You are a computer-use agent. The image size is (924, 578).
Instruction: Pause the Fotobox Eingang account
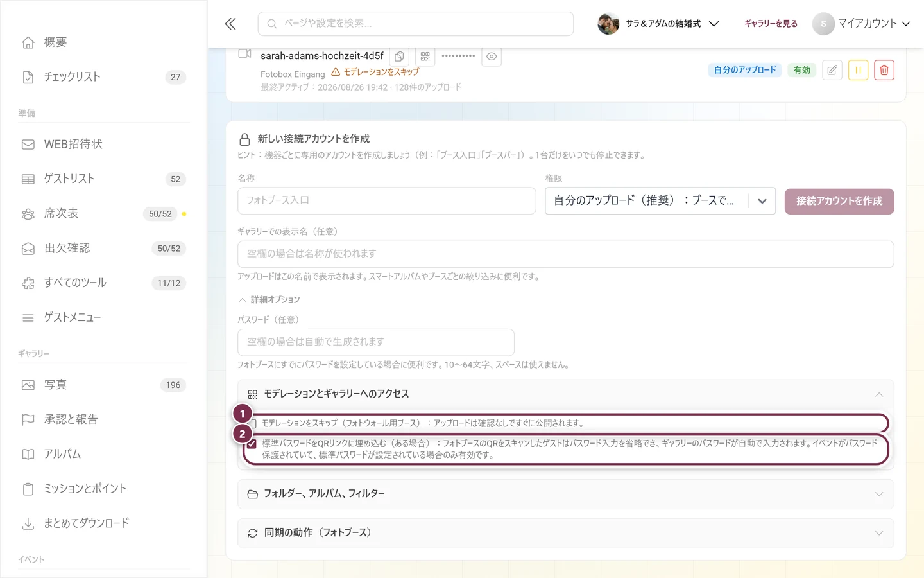[x=858, y=70]
